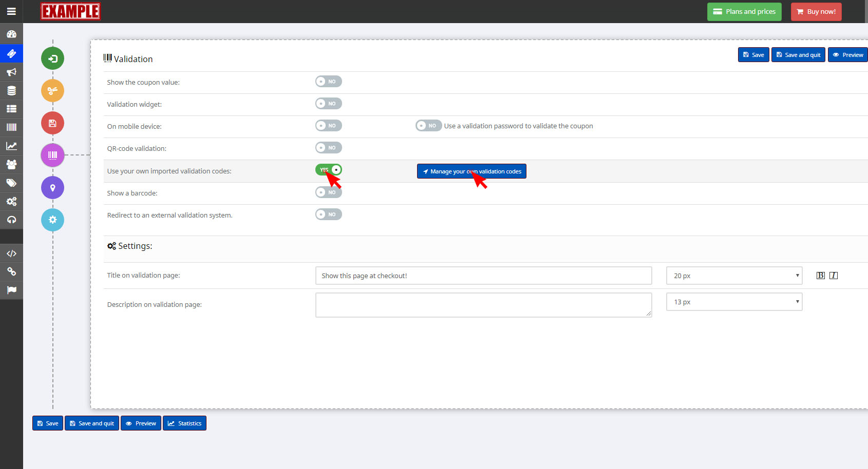868x469 pixels.
Task: Click the Title on validation page text field
Action: [x=483, y=276]
